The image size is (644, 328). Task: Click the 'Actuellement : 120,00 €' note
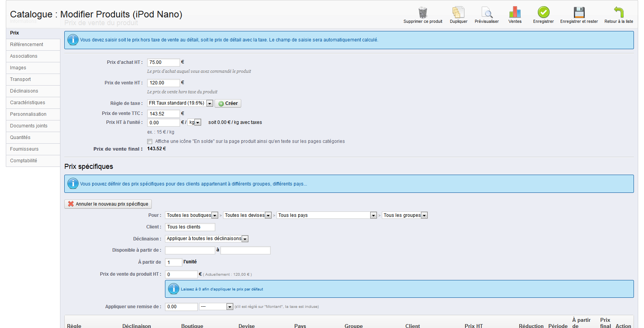coord(227,275)
